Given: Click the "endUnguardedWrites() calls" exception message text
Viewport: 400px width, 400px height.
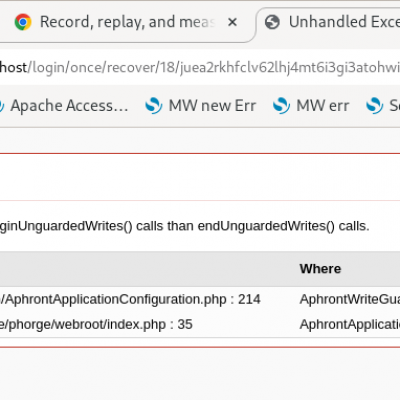Looking at the screenshot, I should click(283, 226).
